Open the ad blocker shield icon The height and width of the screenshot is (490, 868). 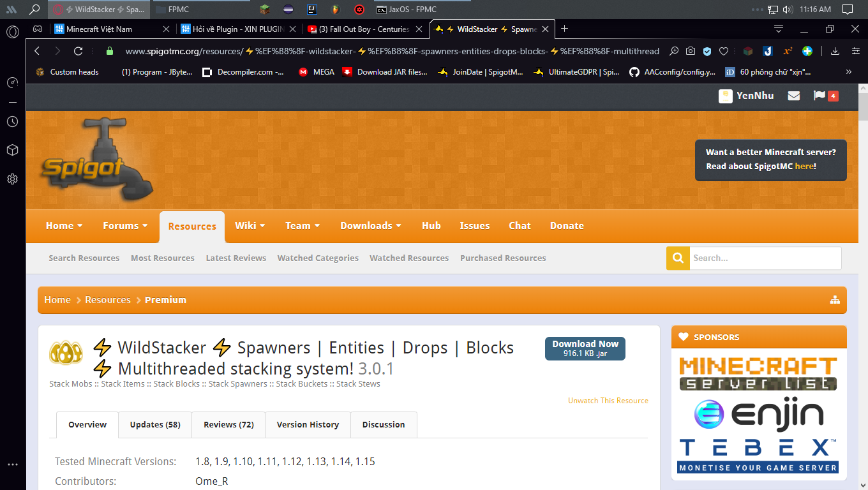click(x=707, y=51)
